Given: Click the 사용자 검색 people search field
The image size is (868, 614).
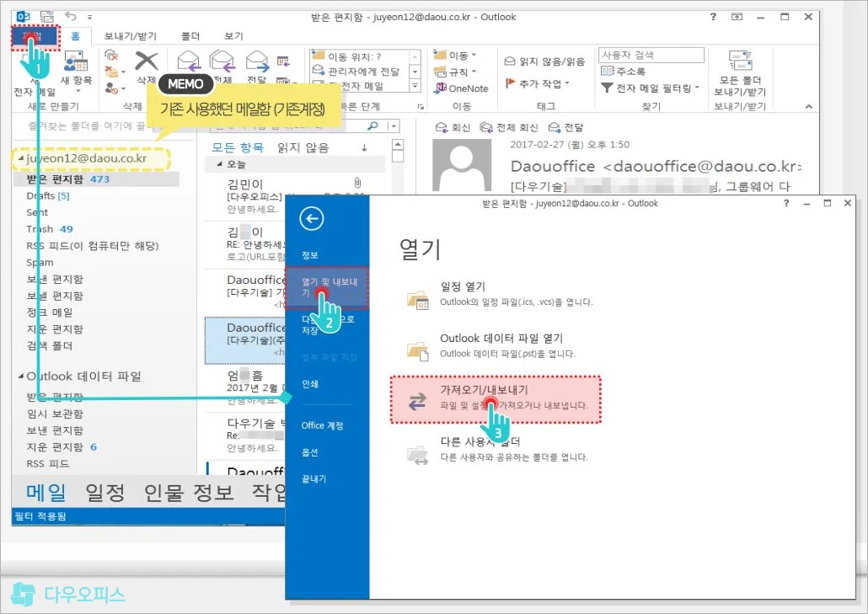Looking at the screenshot, I should [x=651, y=55].
